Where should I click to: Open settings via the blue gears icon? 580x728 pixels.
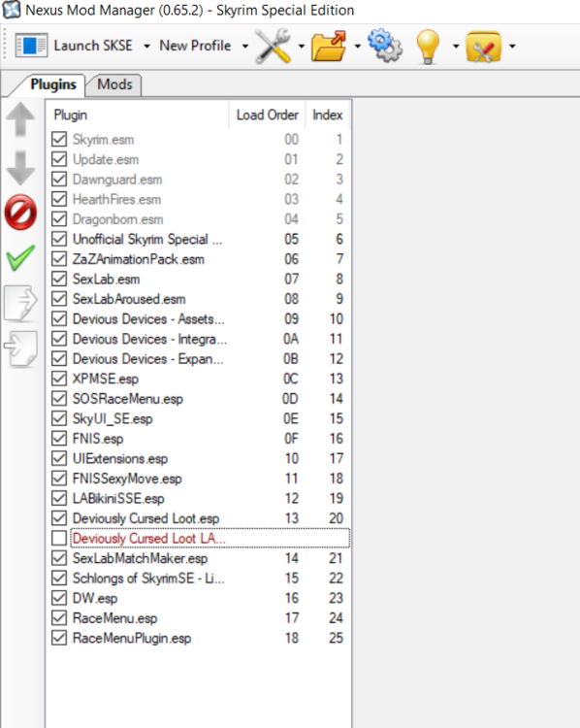coord(385,46)
